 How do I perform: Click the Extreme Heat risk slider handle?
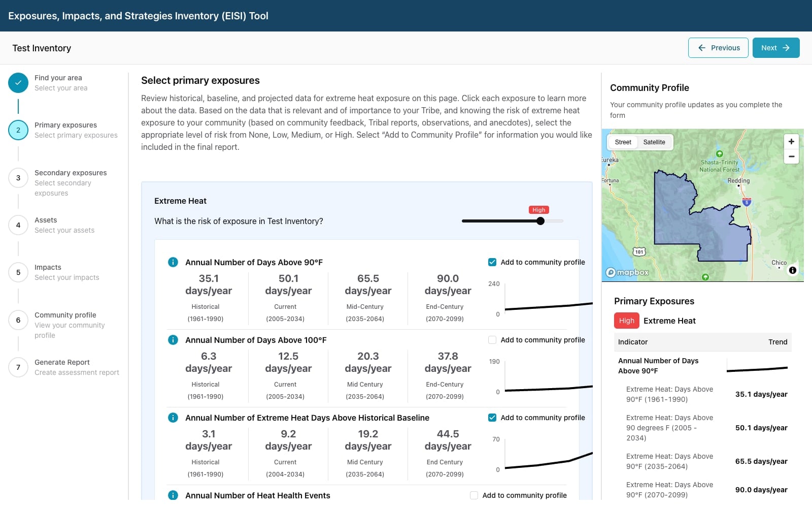[540, 221]
